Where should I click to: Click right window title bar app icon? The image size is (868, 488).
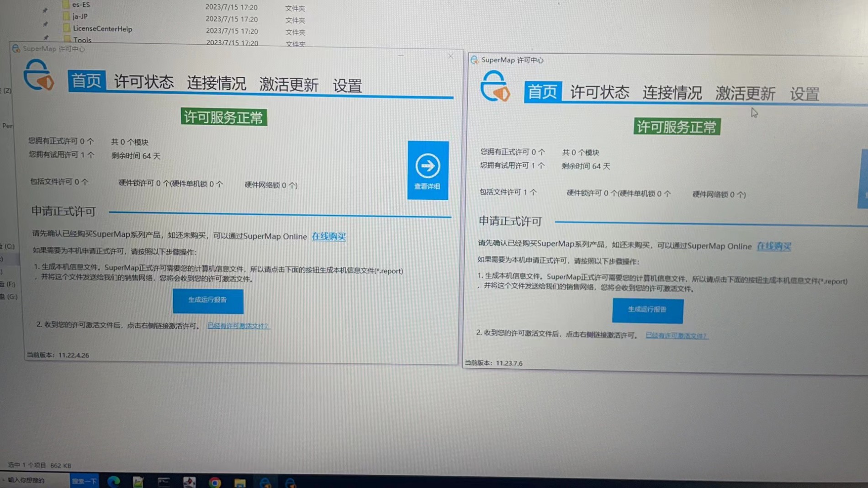[475, 60]
